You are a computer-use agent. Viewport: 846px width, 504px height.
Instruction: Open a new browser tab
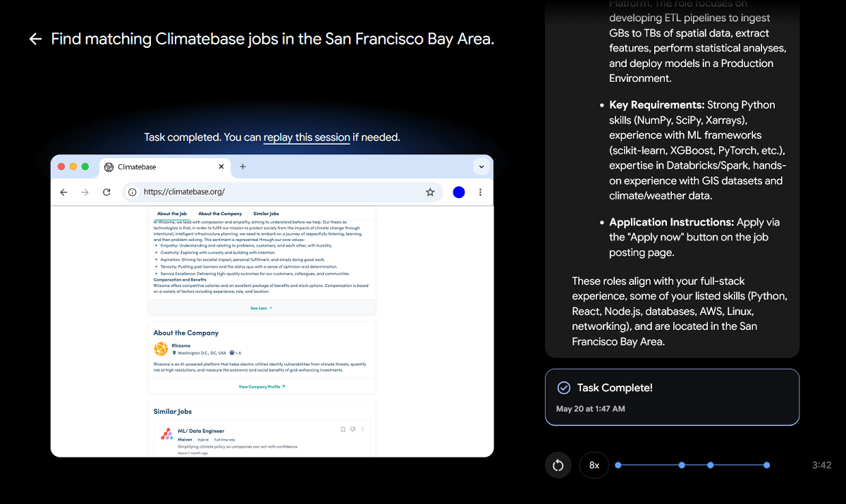point(243,167)
